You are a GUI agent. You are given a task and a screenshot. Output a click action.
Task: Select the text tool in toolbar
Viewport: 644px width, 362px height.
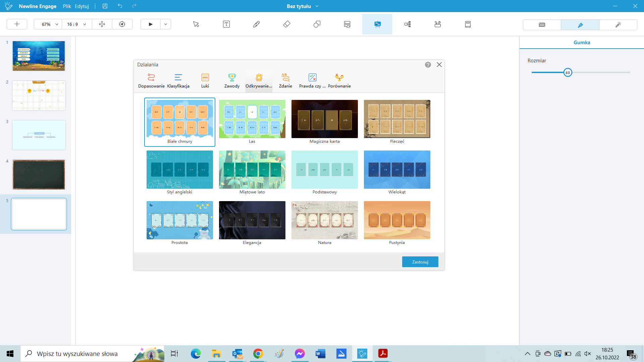pyautogui.click(x=226, y=24)
